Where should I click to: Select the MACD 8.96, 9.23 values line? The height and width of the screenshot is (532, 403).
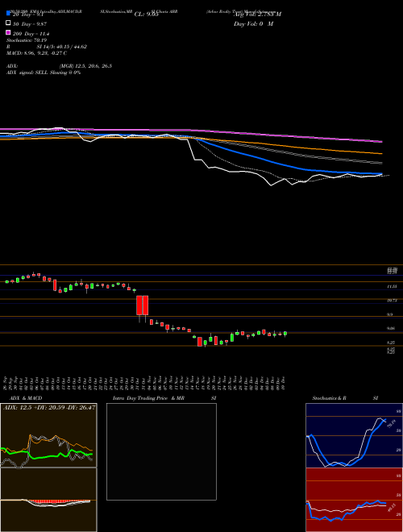pyautogui.click(x=36, y=53)
